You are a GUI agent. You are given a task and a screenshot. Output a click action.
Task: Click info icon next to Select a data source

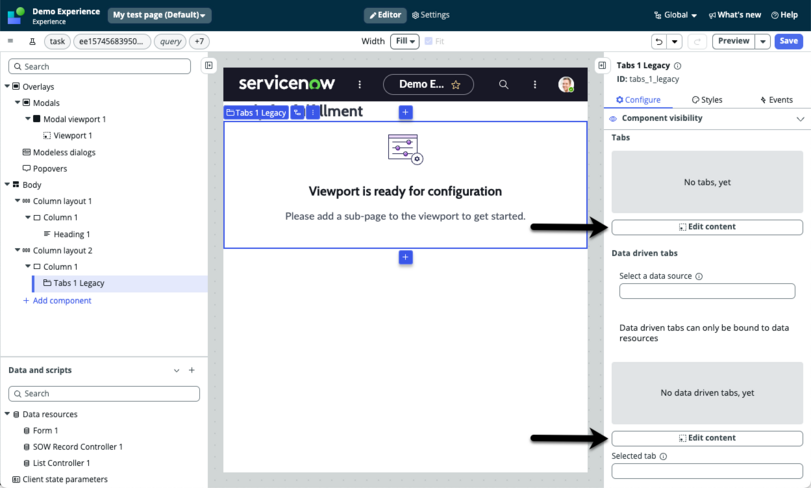[x=699, y=277]
